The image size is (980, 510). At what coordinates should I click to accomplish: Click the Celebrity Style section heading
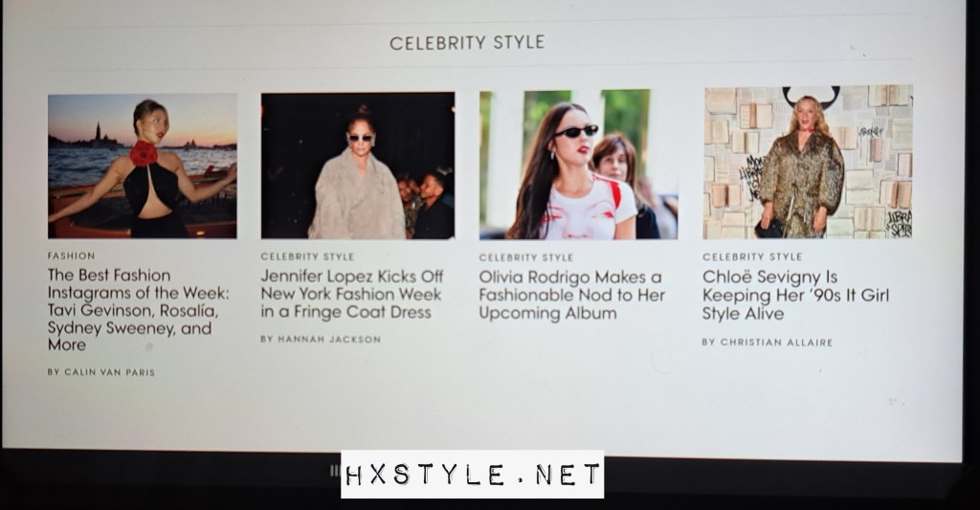(467, 42)
